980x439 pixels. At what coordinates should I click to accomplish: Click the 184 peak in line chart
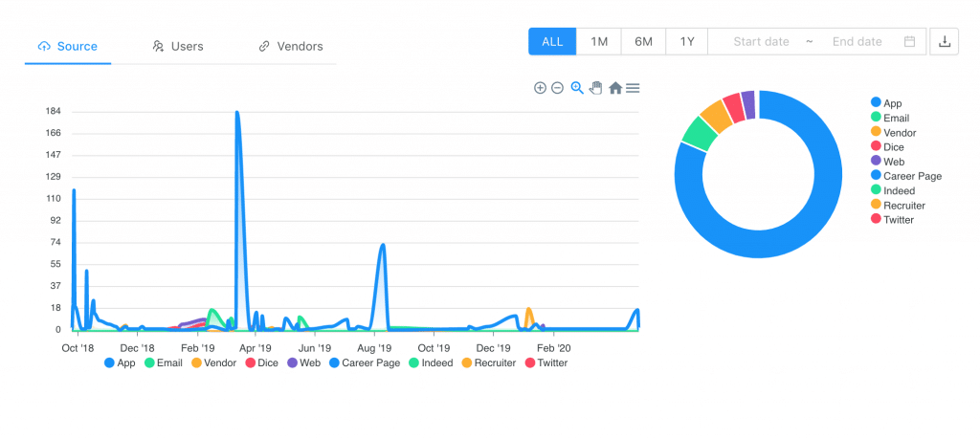click(237, 113)
